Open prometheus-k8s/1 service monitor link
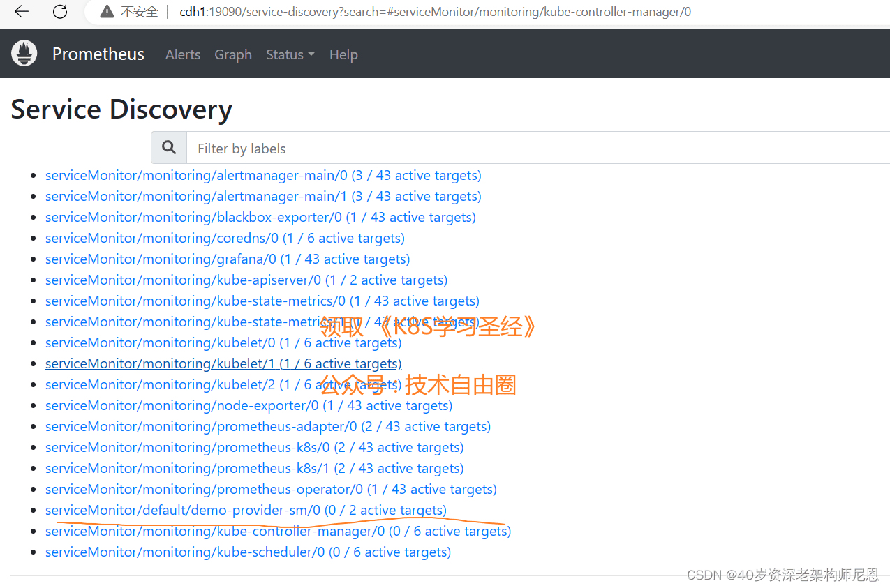Image resolution: width=890 pixels, height=588 pixels. [x=254, y=468]
